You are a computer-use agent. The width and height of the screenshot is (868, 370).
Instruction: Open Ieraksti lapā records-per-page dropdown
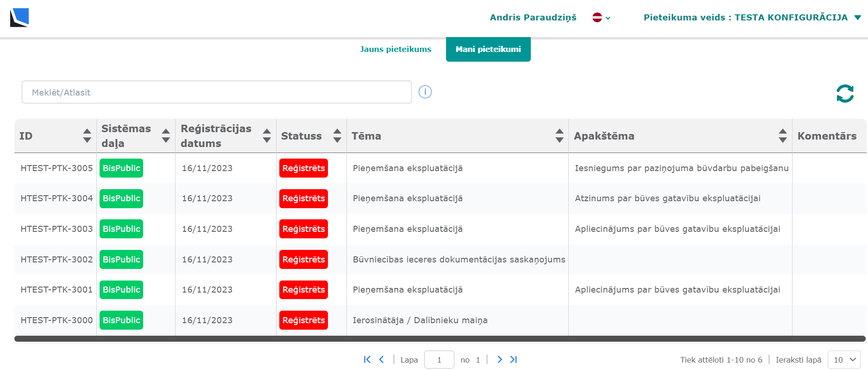(x=844, y=360)
